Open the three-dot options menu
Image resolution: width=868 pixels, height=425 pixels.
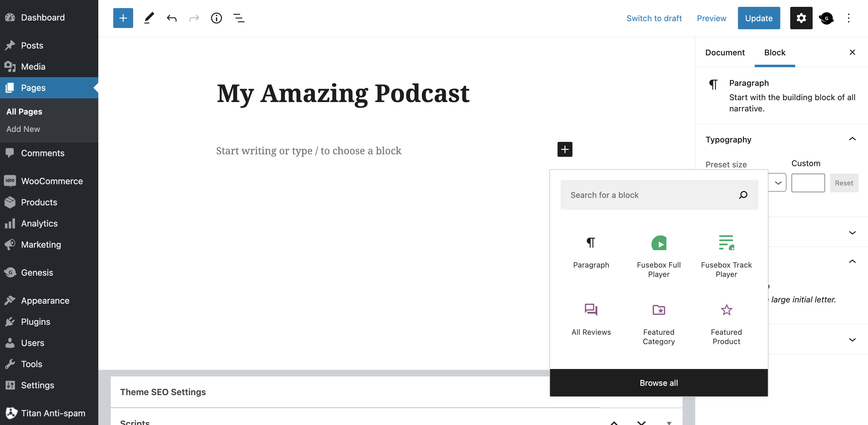tap(848, 18)
